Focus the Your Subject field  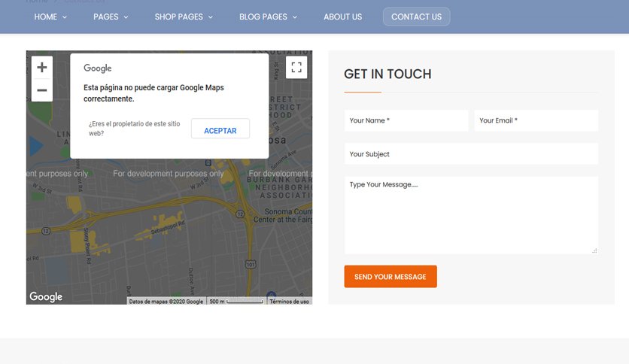pos(471,154)
